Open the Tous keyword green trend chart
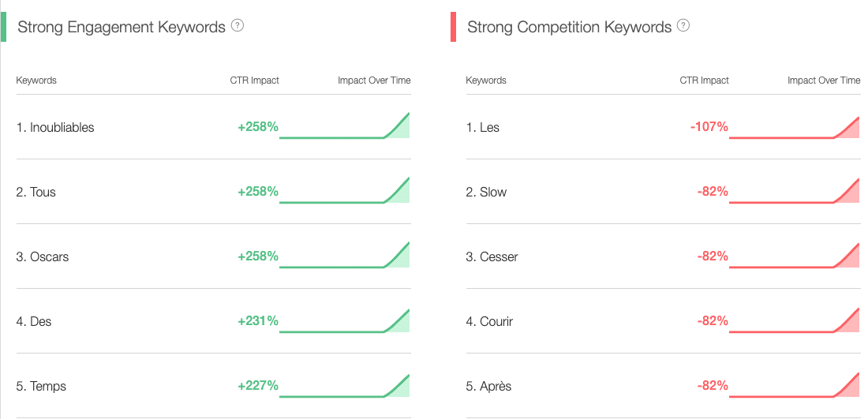Image resolution: width=868 pixels, height=419 pixels. point(344,190)
